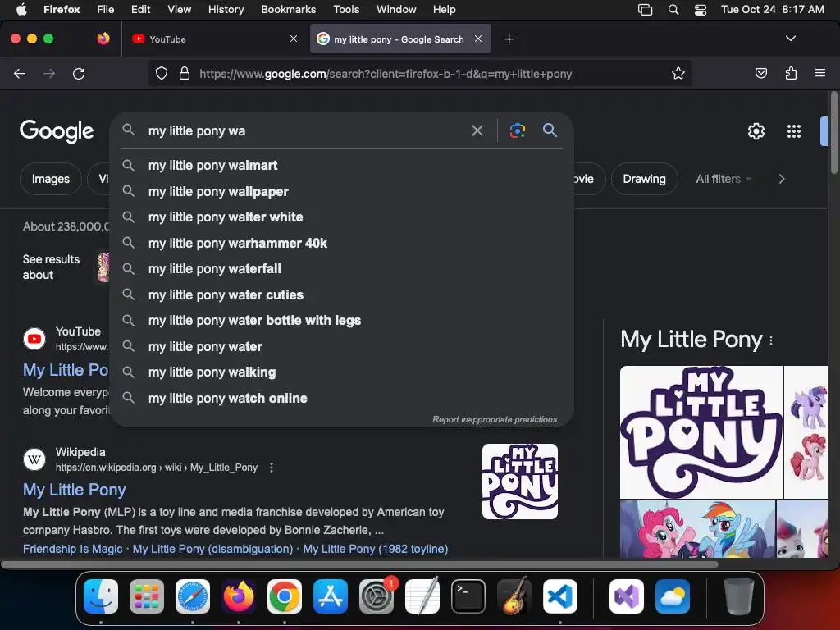View site security lock information
Screen dimensions: 840x630
(x=185, y=73)
